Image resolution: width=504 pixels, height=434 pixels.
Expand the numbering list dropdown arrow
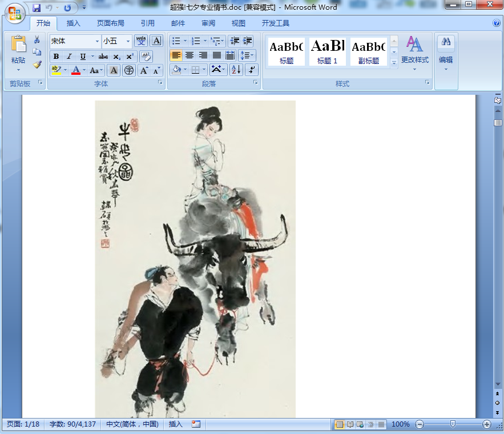pyautogui.click(x=205, y=41)
